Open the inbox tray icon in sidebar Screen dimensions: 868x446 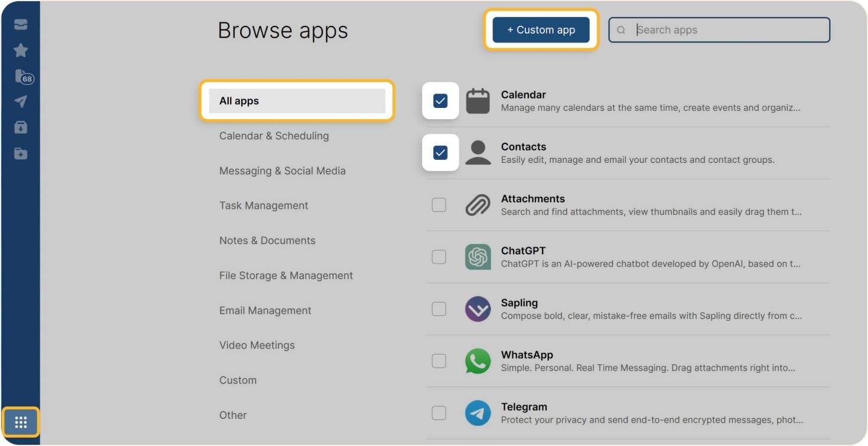[21, 24]
